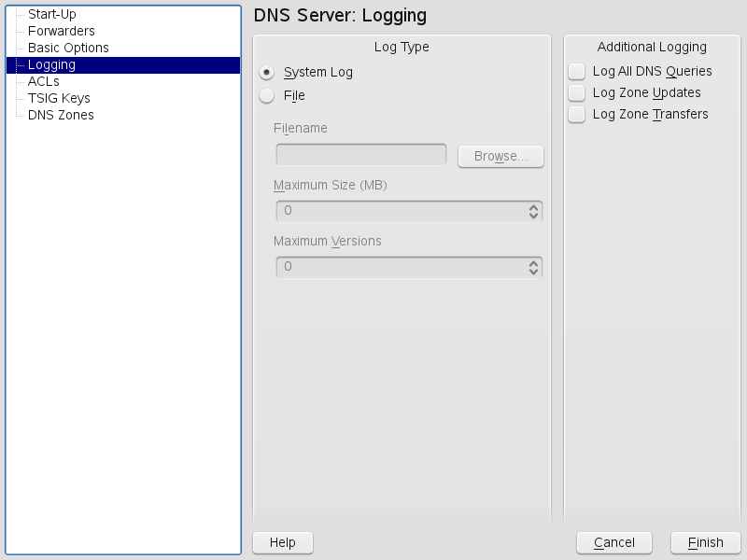Select Basic Options in sidebar
Viewport: 747px width, 560px height.
[68, 49]
